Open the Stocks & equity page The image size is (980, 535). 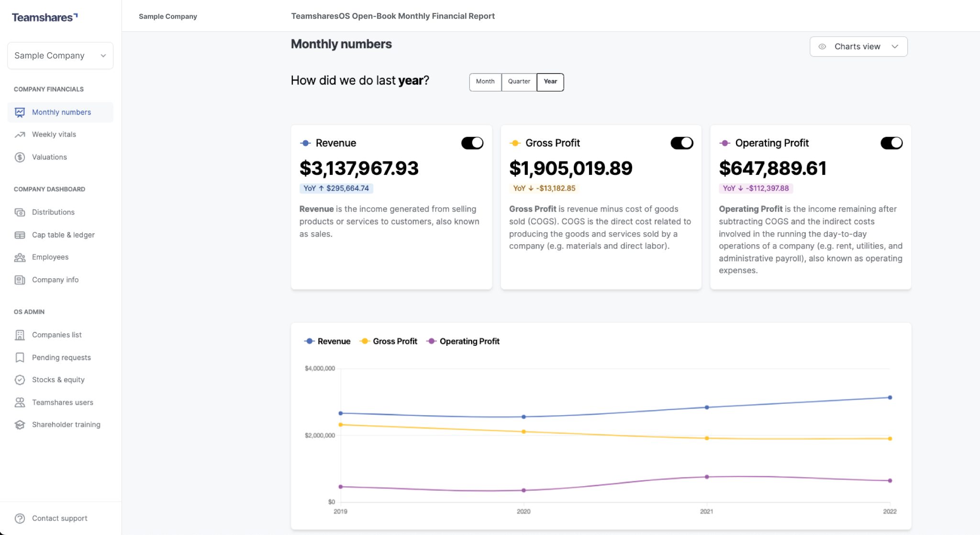coord(20,380)
